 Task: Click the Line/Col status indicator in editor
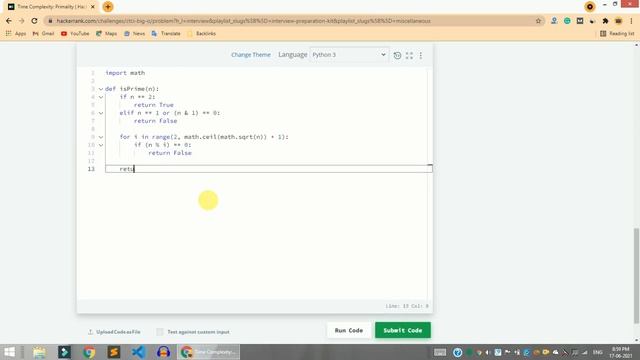point(407,306)
